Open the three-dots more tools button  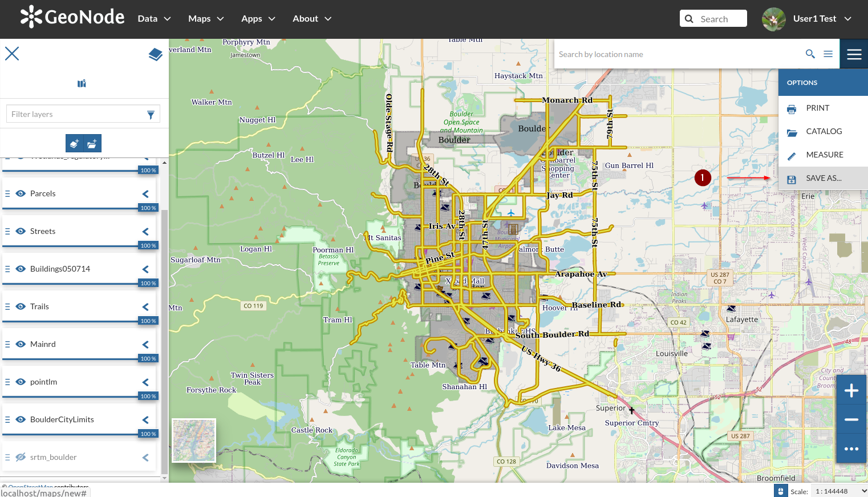tap(851, 448)
